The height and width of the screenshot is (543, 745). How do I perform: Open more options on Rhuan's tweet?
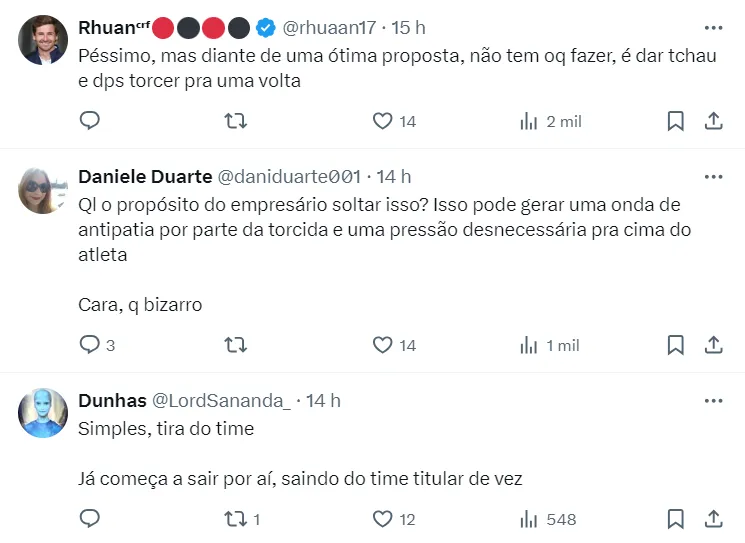click(x=713, y=27)
